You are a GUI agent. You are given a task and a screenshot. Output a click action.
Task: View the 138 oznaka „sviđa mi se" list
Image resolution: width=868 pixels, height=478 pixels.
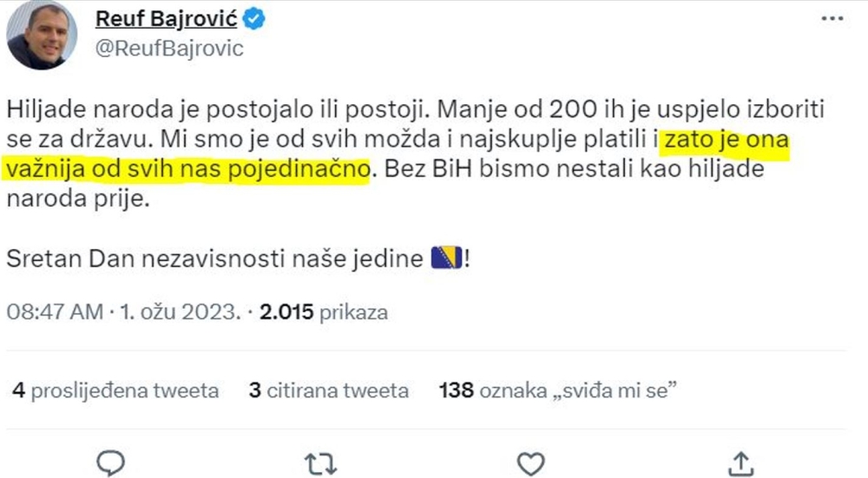(558, 391)
